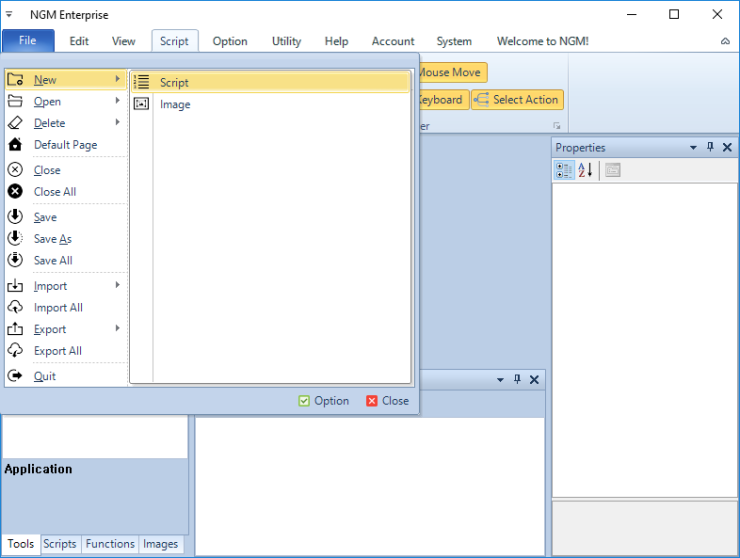Viewport: 740px width, 558px height.
Task: Close the Properties panel
Action: (727, 147)
